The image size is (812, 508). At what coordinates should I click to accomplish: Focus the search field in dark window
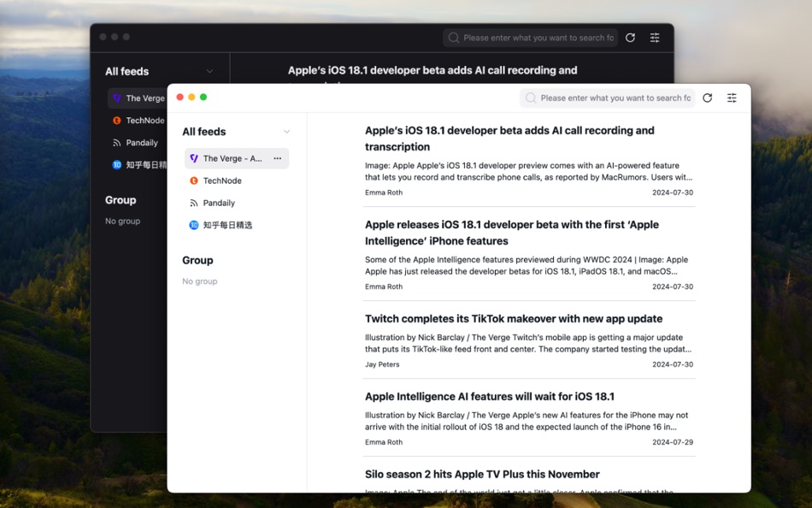(x=530, y=38)
